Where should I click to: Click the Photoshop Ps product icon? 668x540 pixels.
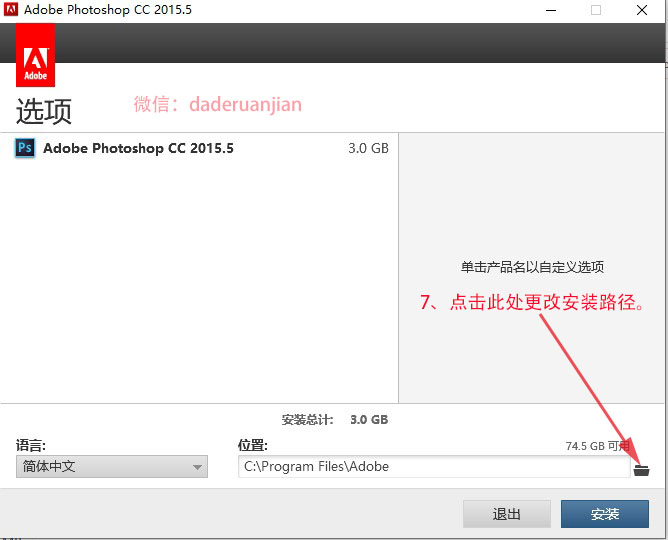pos(25,148)
